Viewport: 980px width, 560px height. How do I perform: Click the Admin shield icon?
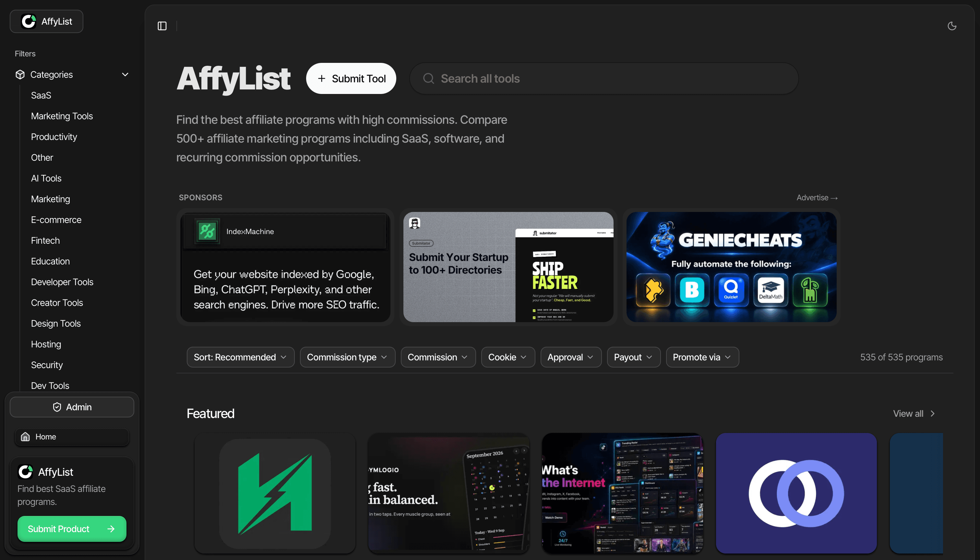pos(57,407)
